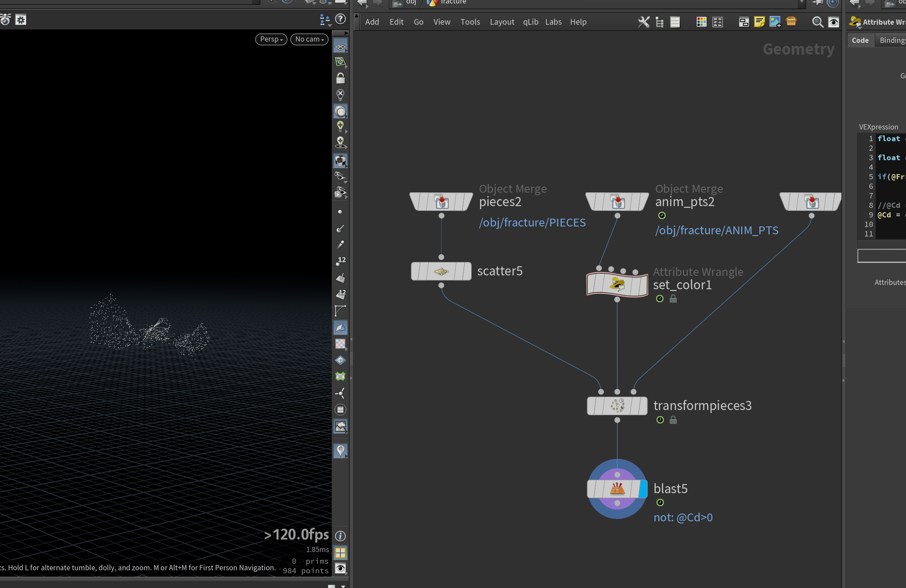Open the wrench tools icon in network toolbar

[644, 22]
